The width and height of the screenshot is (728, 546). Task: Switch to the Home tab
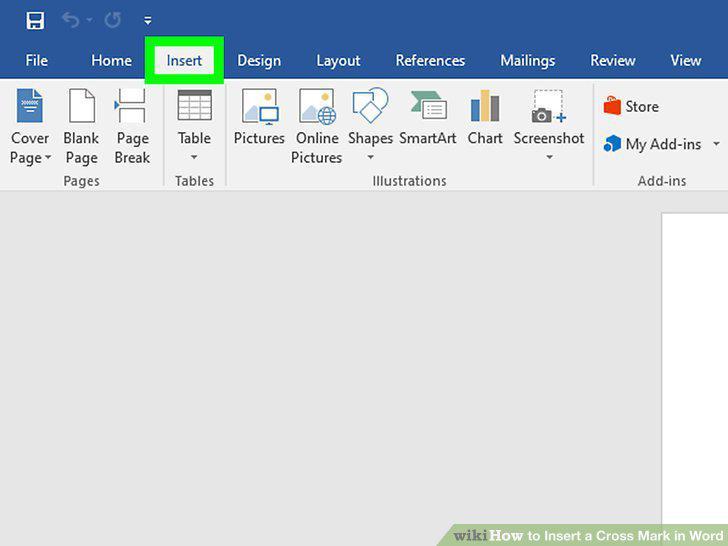pyautogui.click(x=111, y=60)
